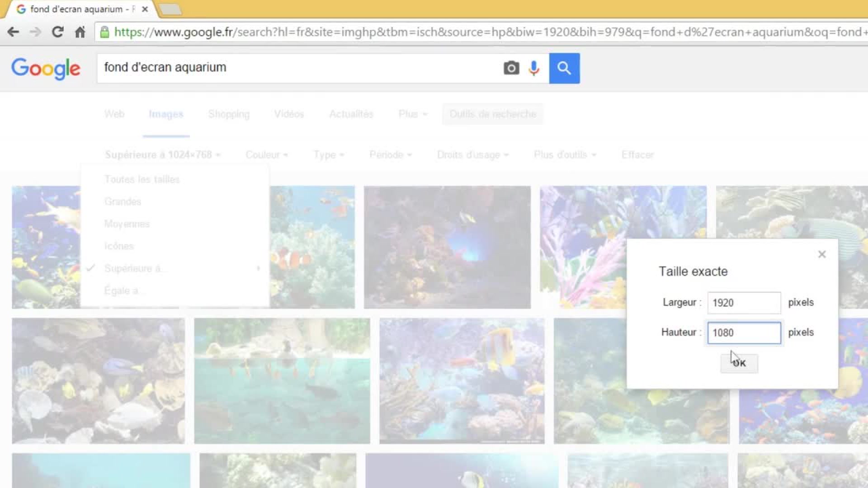This screenshot has width=868, height=488.
Task: Focus the Hauteur input field
Action: click(744, 333)
